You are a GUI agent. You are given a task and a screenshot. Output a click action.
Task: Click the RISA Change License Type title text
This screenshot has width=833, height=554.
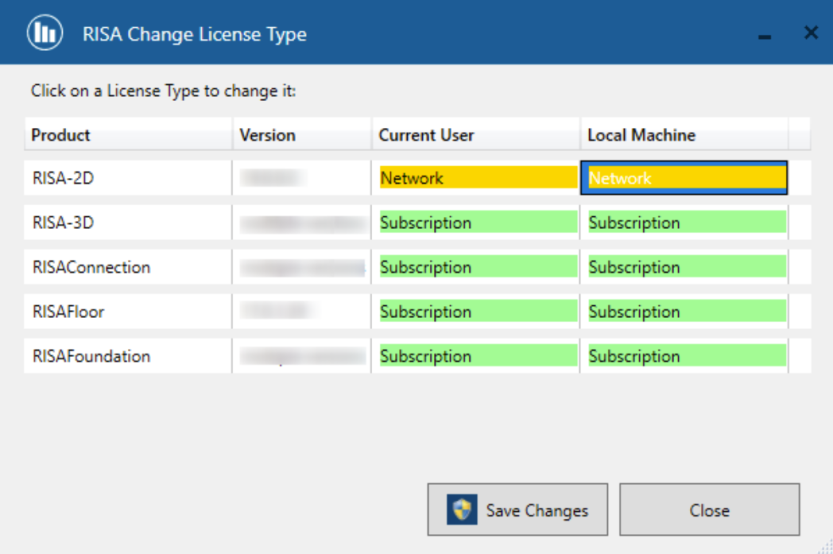point(194,35)
